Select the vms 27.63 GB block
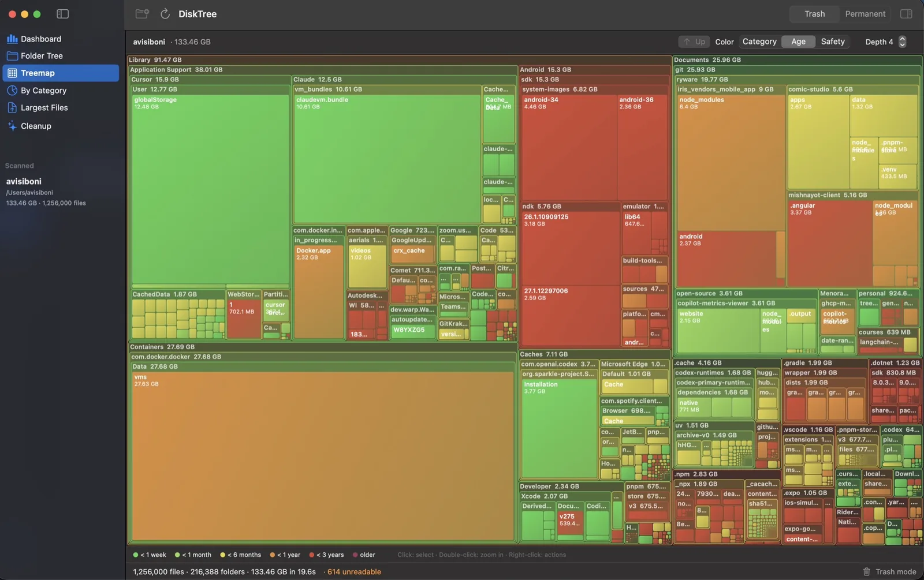The image size is (924, 580). 323,456
